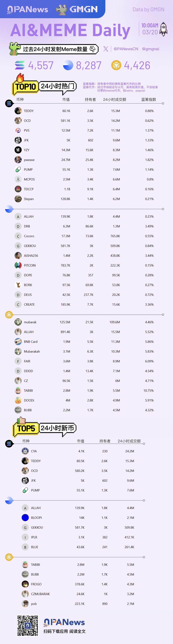Image resolution: width=173 pixels, height=644 pixels.
Task: Click the Solana icon beside 4,557
Action: [x=20, y=65]
